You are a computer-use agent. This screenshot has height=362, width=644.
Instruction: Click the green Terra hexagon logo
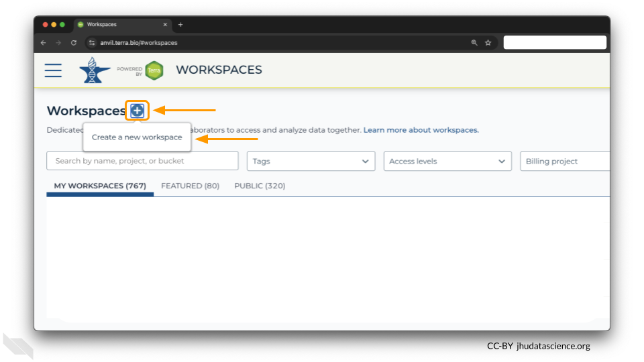(154, 70)
